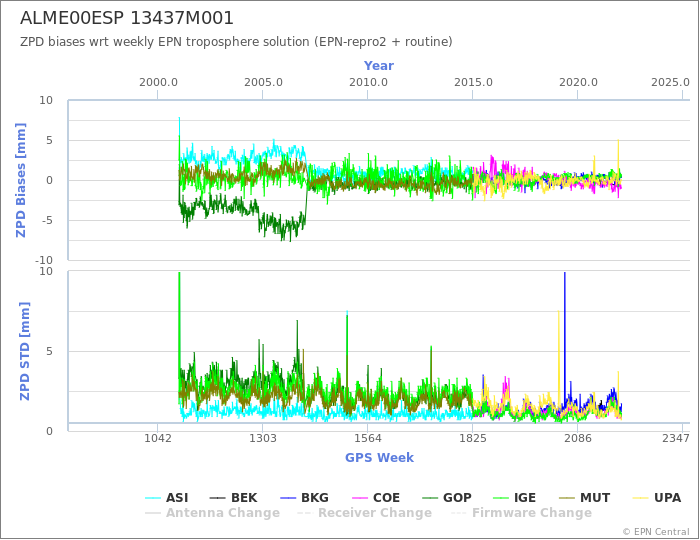Click the 2015.0 year axis label

(x=473, y=83)
